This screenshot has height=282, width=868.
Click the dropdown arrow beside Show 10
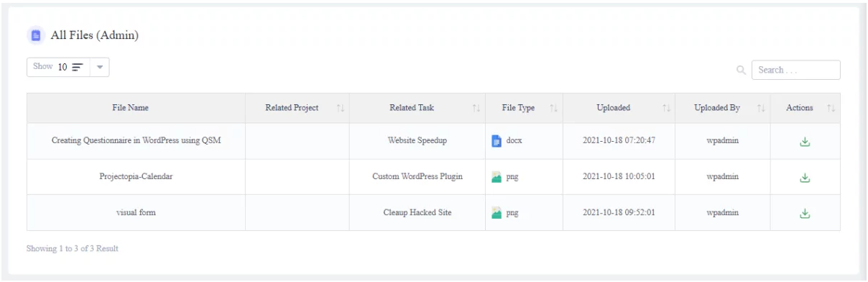point(99,67)
